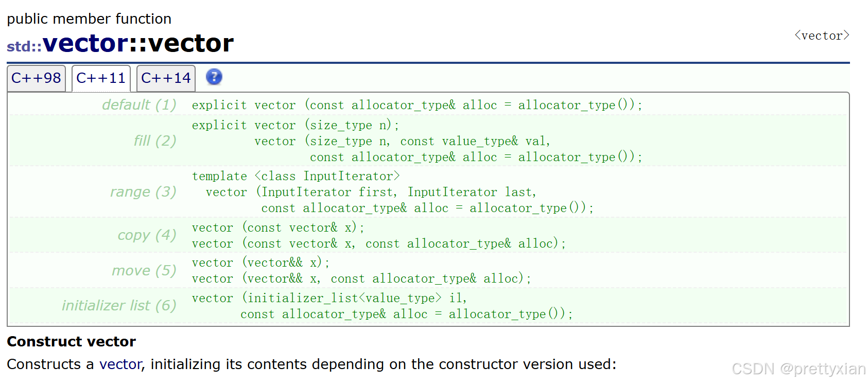Click the "initializer list (6)" label
The height and width of the screenshot is (384, 868).
(x=119, y=306)
